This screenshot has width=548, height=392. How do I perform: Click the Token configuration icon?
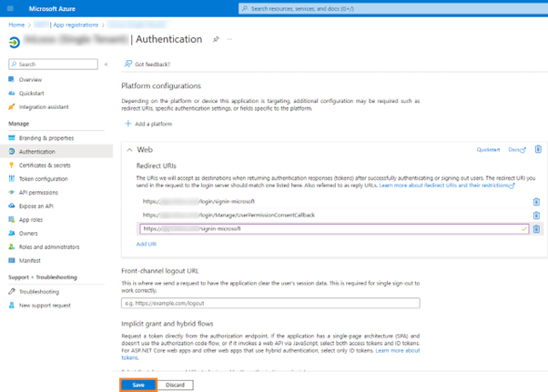tap(12, 179)
